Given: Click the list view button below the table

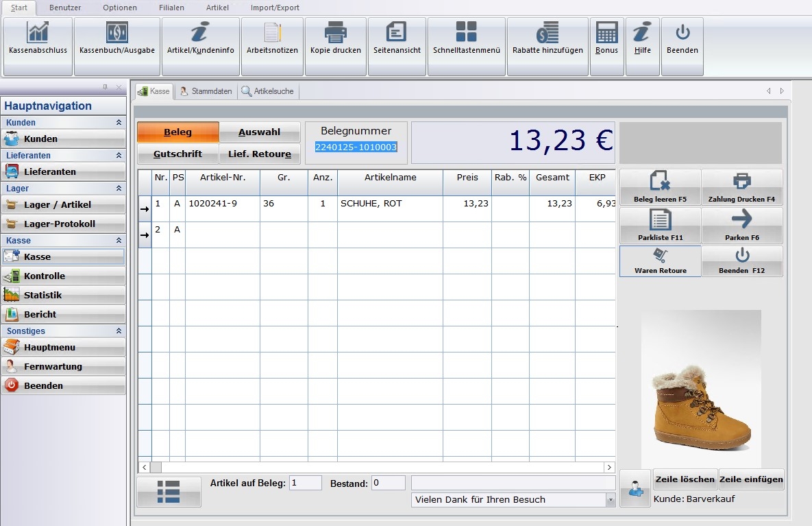Looking at the screenshot, I should coord(169,492).
